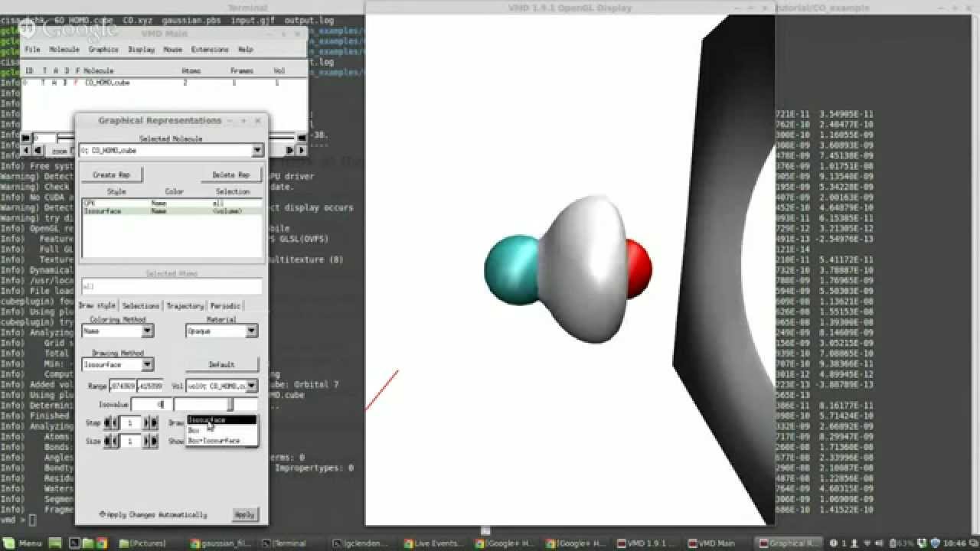
Task: Click the Delete Rep button
Action: 231,174
